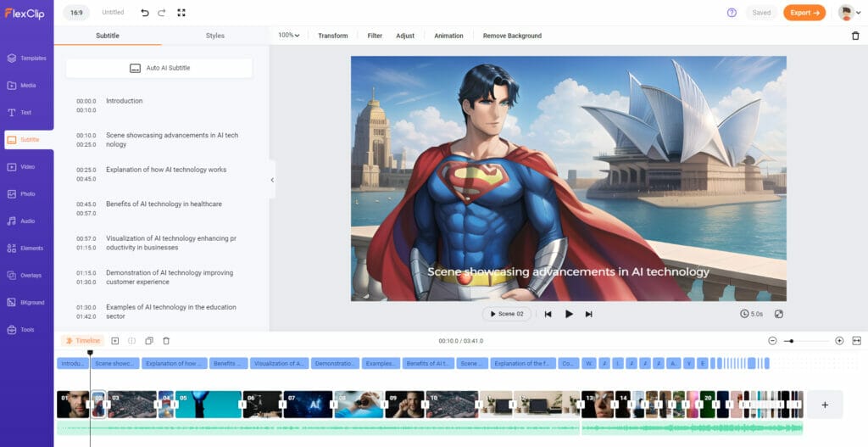Click the redo arrow icon
This screenshot has height=447, width=868.
[162, 13]
